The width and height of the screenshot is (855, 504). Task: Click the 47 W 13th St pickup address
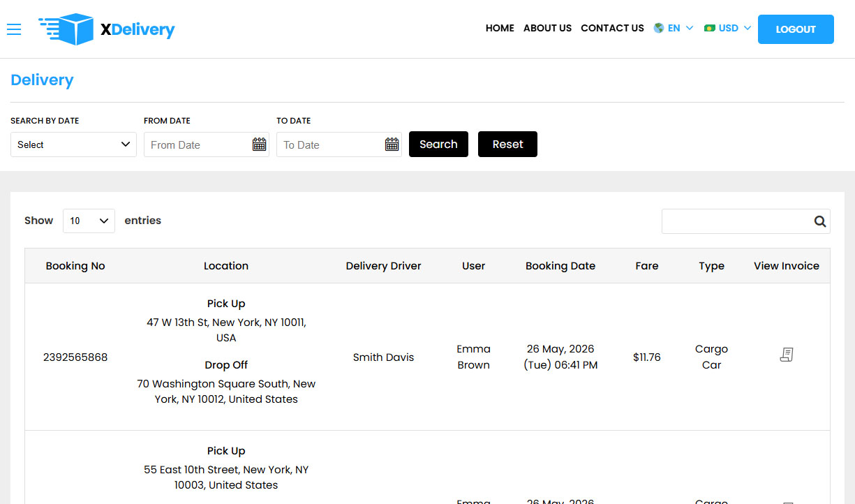pos(226,330)
